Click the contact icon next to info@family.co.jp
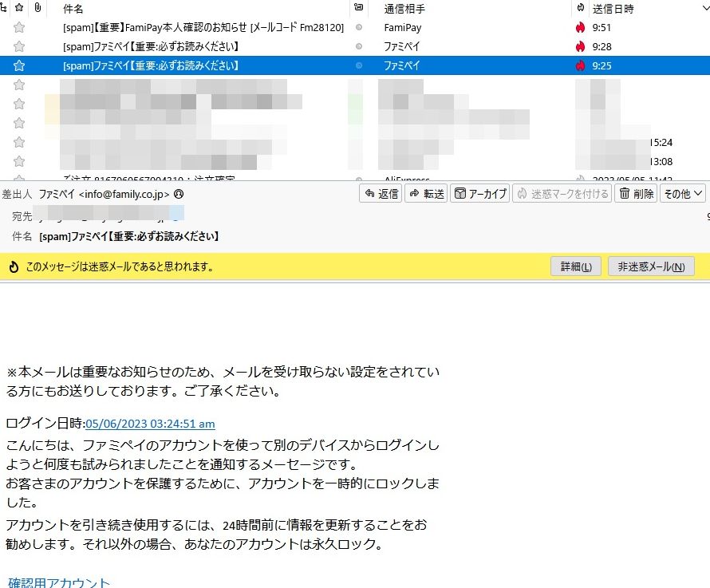The image size is (710, 588). [179, 194]
